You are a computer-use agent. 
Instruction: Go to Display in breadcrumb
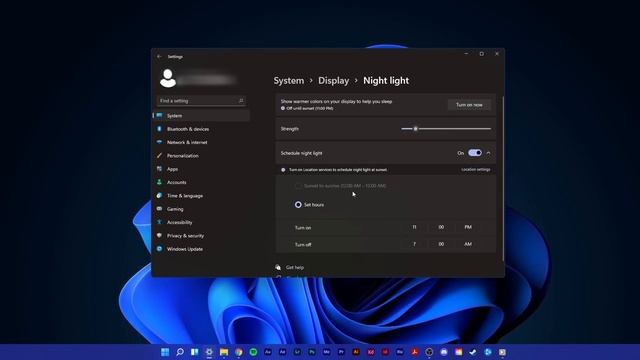[x=333, y=81]
